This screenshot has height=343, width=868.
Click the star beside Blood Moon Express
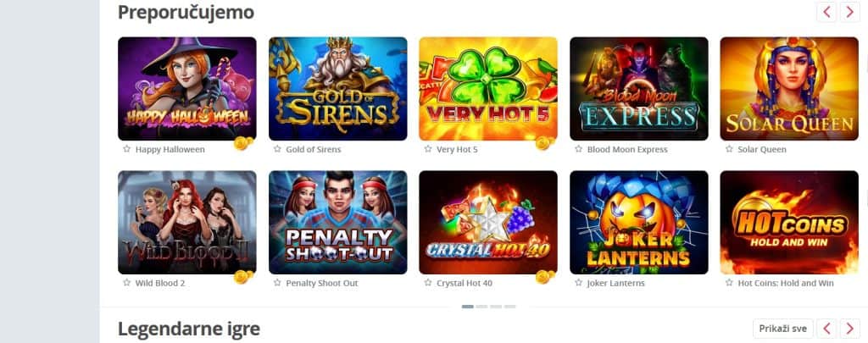click(x=578, y=149)
